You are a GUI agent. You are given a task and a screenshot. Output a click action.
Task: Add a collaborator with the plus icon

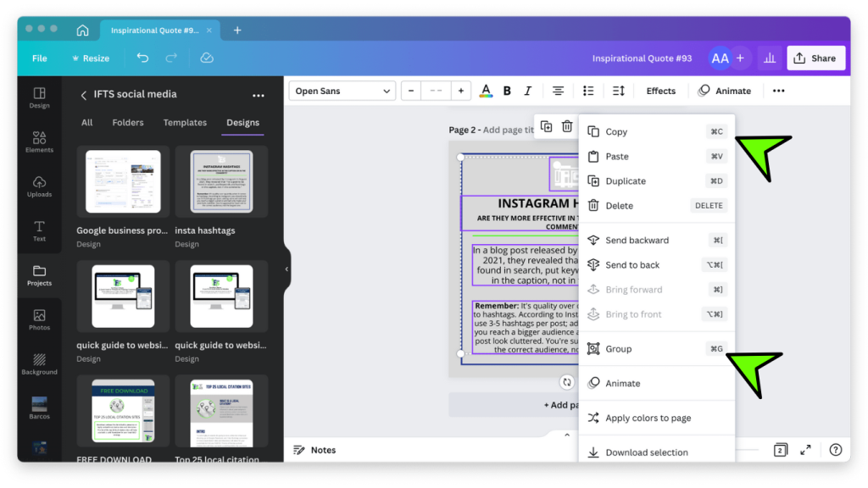point(740,58)
